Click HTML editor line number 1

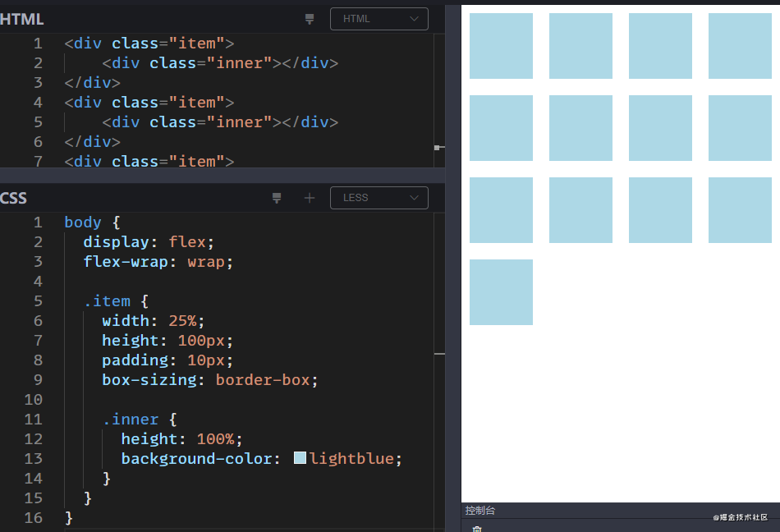click(x=38, y=44)
